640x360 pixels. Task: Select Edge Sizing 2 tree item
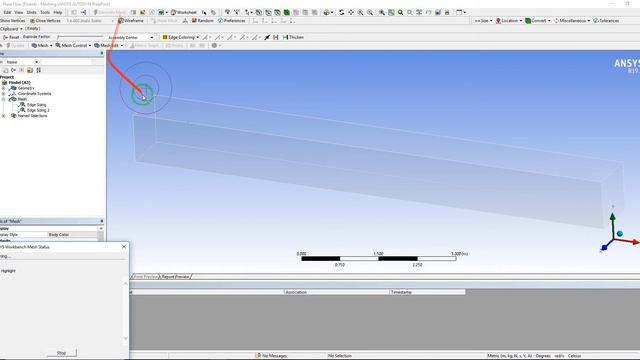click(38, 110)
